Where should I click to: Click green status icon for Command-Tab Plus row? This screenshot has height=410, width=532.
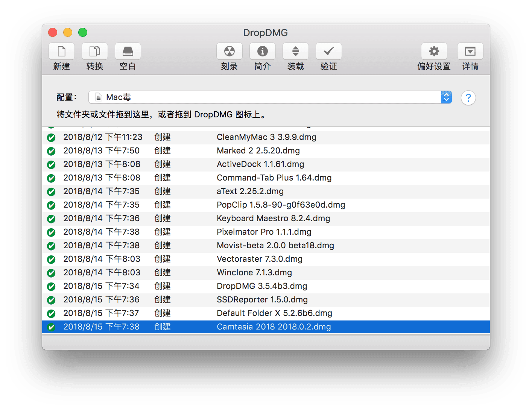51,178
